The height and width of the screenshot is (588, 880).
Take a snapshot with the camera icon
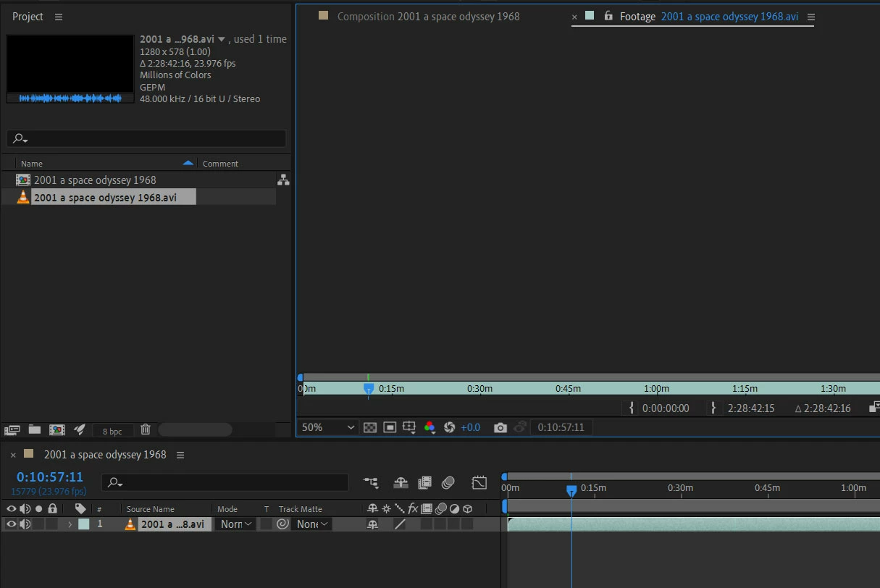point(500,427)
